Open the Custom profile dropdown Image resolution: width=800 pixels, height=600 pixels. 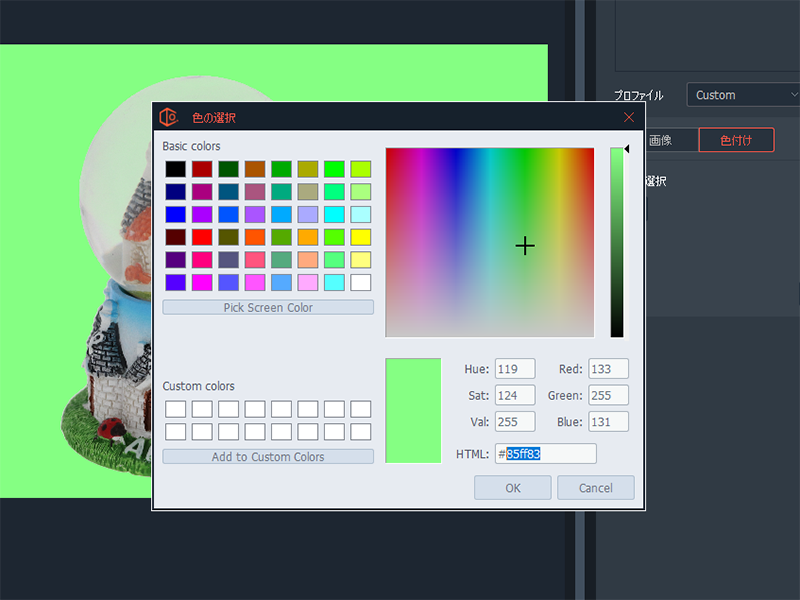click(742, 95)
